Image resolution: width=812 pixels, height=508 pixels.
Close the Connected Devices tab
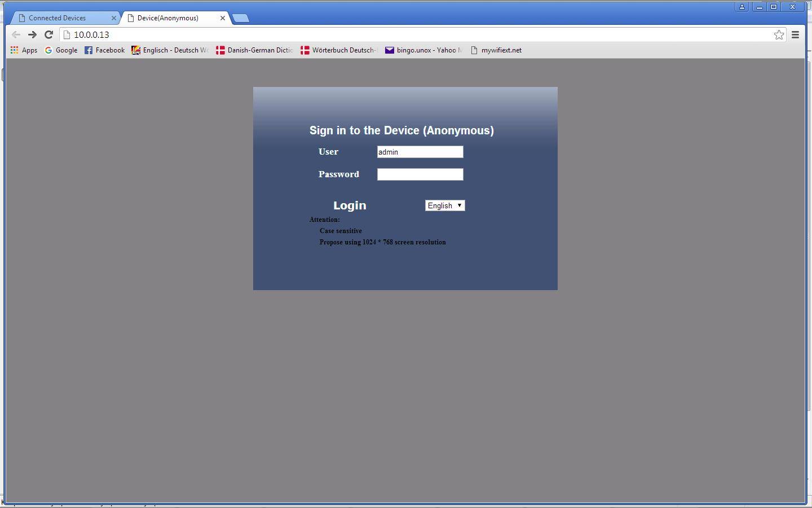[x=113, y=18]
